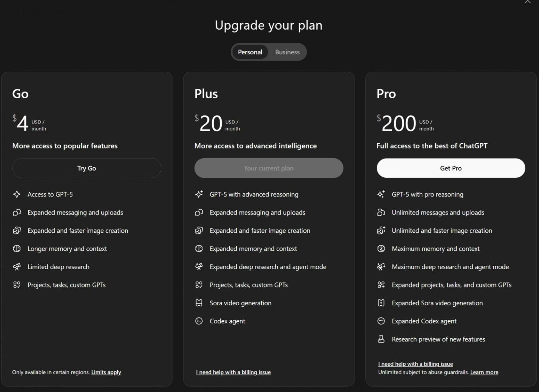This screenshot has width=539, height=392.
Task: Follow the Learn more link about abuse guardrails
Action: [x=484, y=372]
